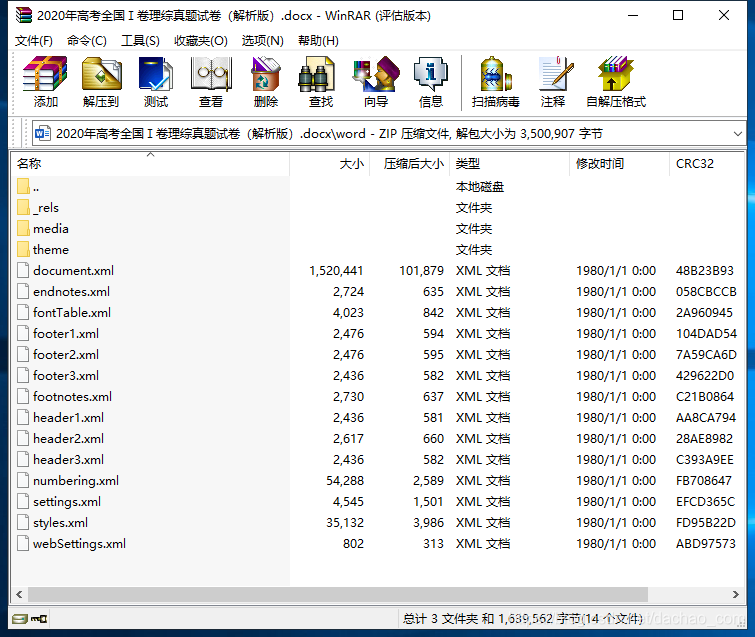
Task: Sort by Type (类型) column header
Action: click(509, 164)
